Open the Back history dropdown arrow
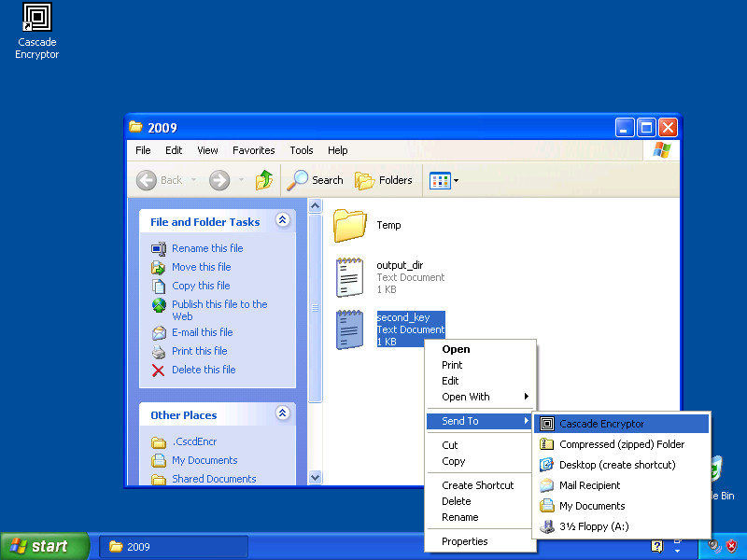 pyautogui.click(x=194, y=180)
